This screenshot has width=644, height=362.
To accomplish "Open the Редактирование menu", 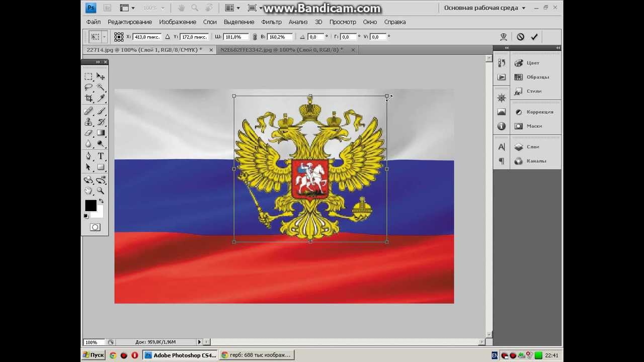I will (130, 22).
